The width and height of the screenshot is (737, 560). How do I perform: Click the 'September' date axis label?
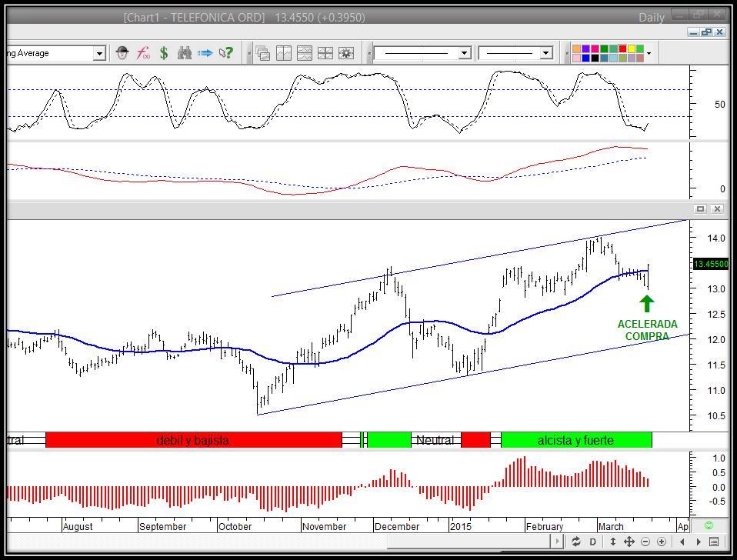coord(162,527)
